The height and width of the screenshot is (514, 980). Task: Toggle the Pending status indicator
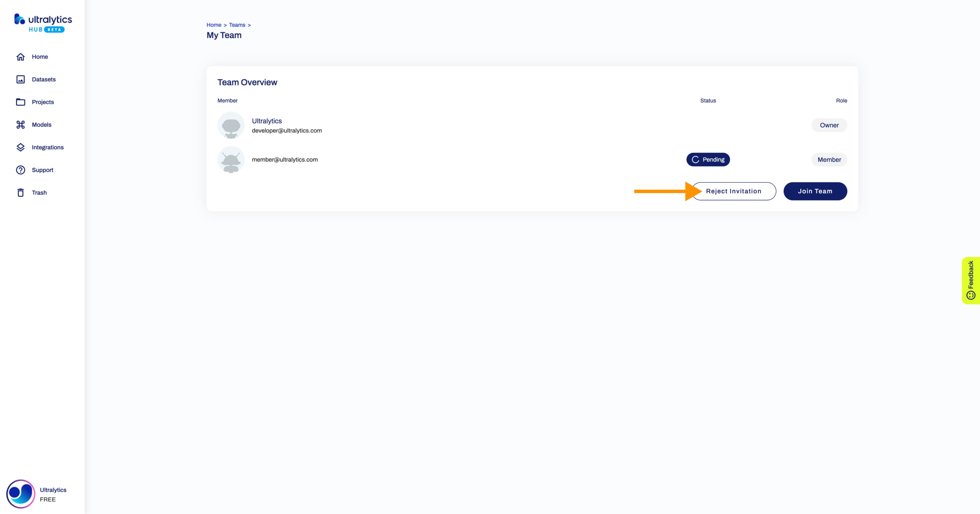click(708, 159)
